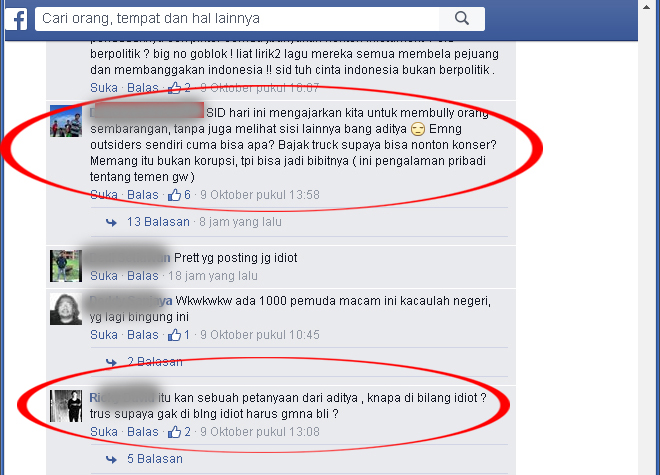Like the 'Prett yg posting' comment via Suka
Image resolution: width=660 pixels, height=475 pixels.
point(104,276)
